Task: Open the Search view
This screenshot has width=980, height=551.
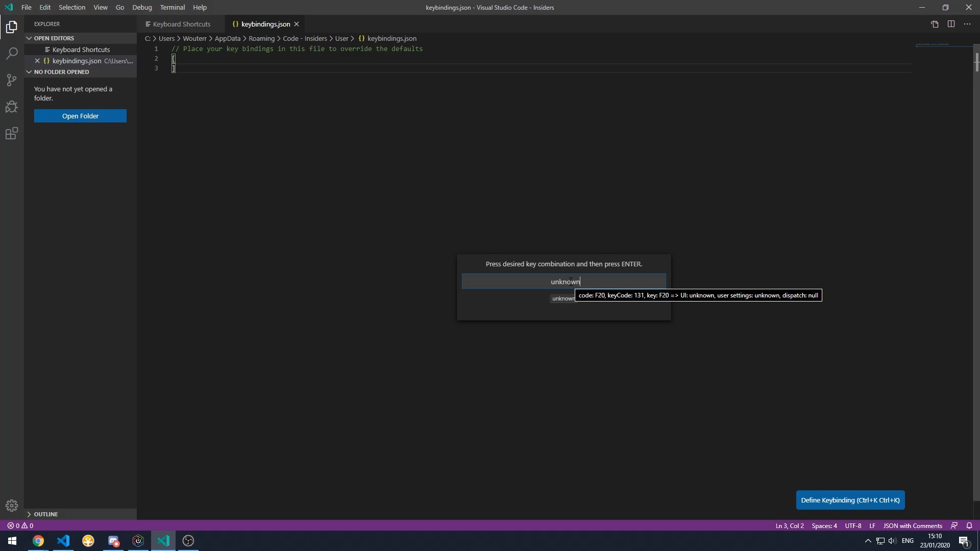Action: 11,53
